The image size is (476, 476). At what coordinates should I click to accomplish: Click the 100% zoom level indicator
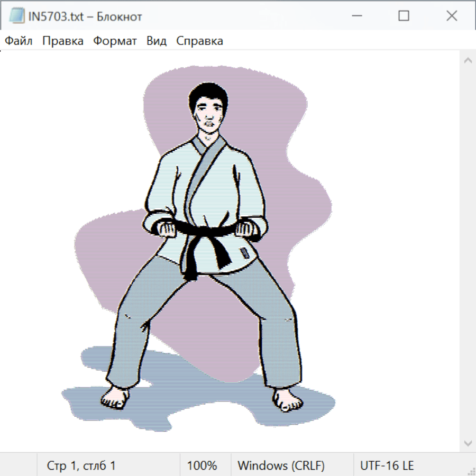(x=202, y=465)
